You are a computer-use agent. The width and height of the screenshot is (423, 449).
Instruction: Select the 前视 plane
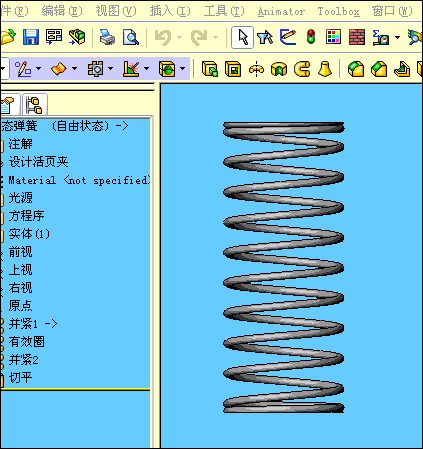click(21, 252)
